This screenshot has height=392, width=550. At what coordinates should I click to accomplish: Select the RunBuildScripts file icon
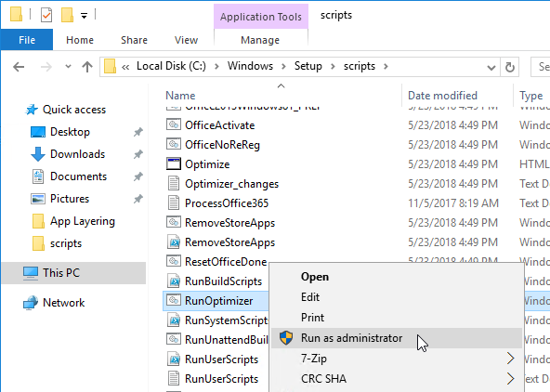(x=174, y=281)
